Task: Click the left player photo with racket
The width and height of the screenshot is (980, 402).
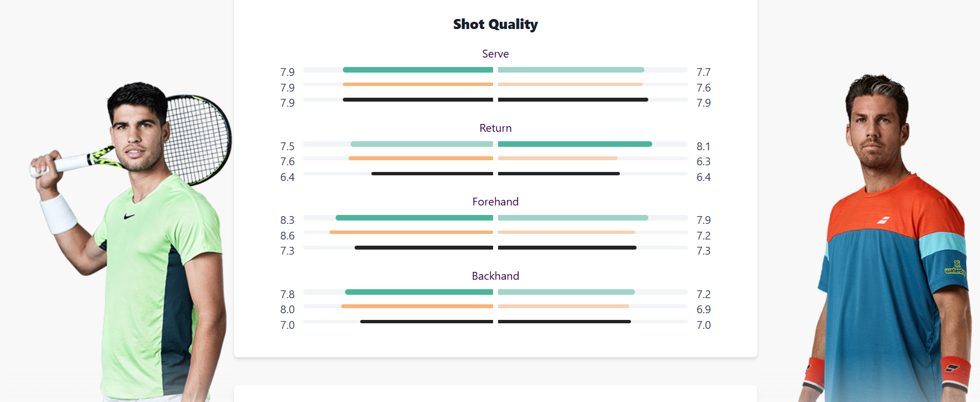Action: [131, 241]
